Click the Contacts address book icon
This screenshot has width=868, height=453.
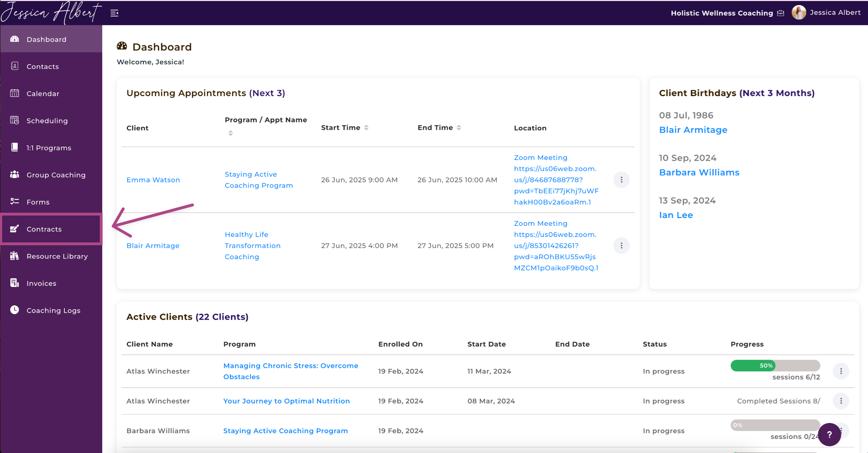click(x=15, y=66)
